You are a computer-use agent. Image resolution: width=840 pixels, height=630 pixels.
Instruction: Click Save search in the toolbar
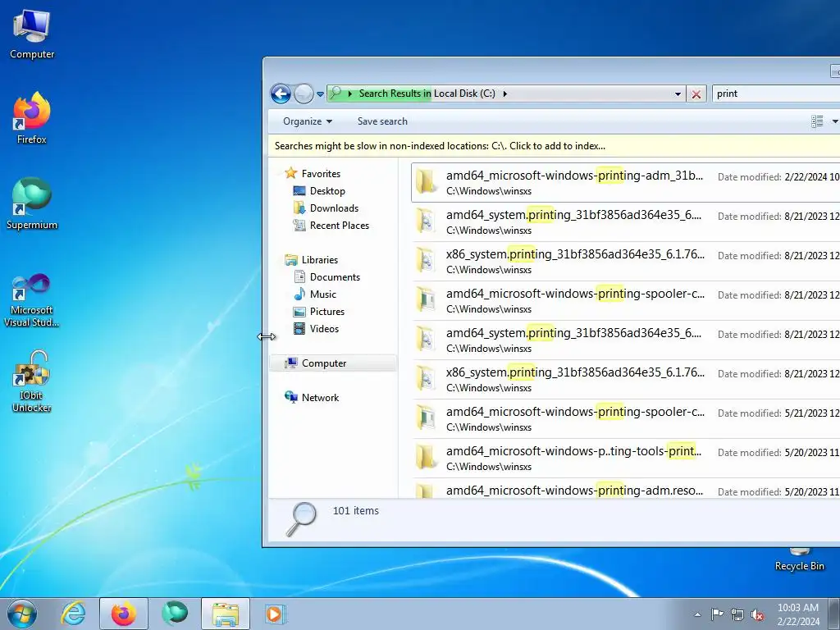tap(382, 121)
